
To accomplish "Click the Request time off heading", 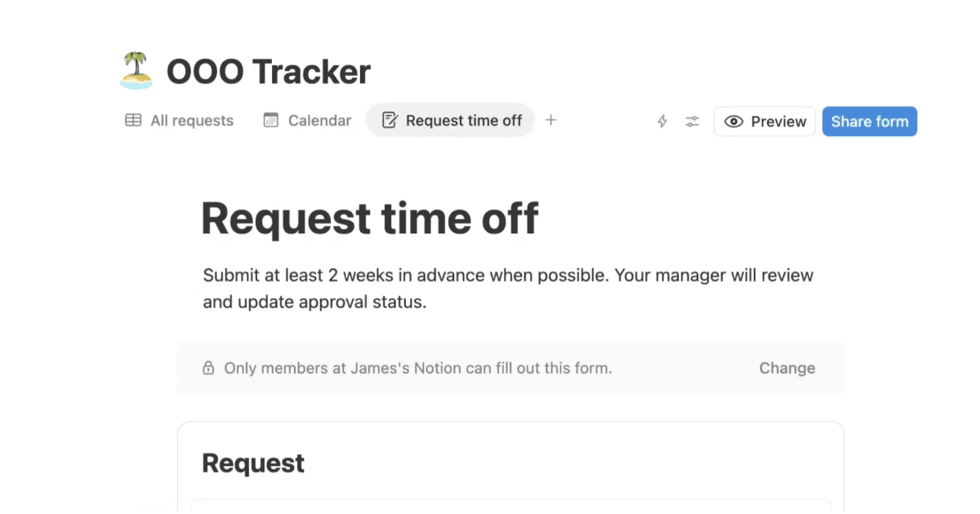I will click(371, 218).
